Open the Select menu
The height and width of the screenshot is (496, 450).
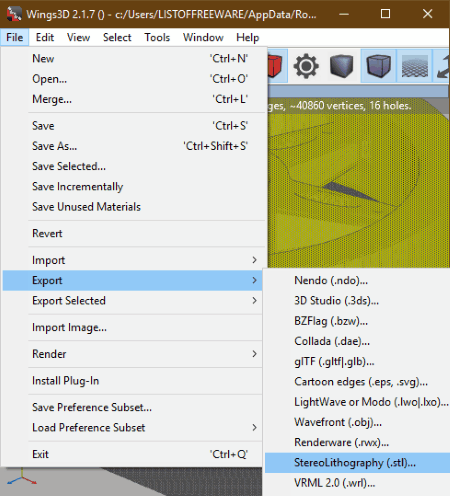point(117,37)
